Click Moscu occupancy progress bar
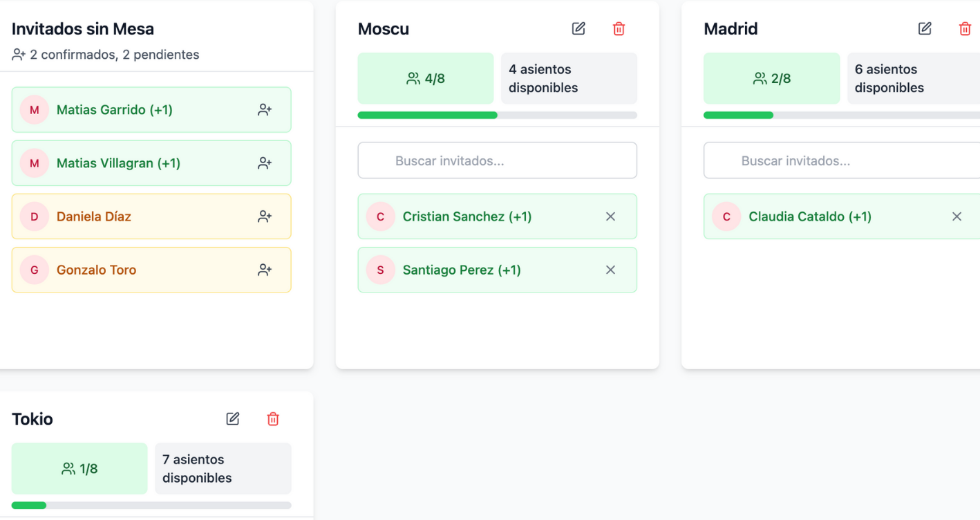The height and width of the screenshot is (520, 980). point(498,115)
